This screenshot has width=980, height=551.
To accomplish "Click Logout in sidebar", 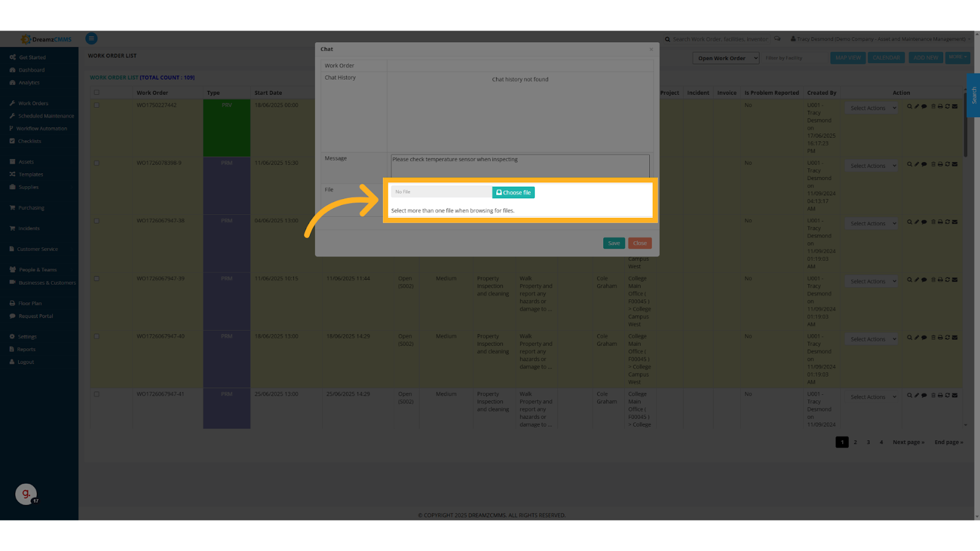I will 21,362.
